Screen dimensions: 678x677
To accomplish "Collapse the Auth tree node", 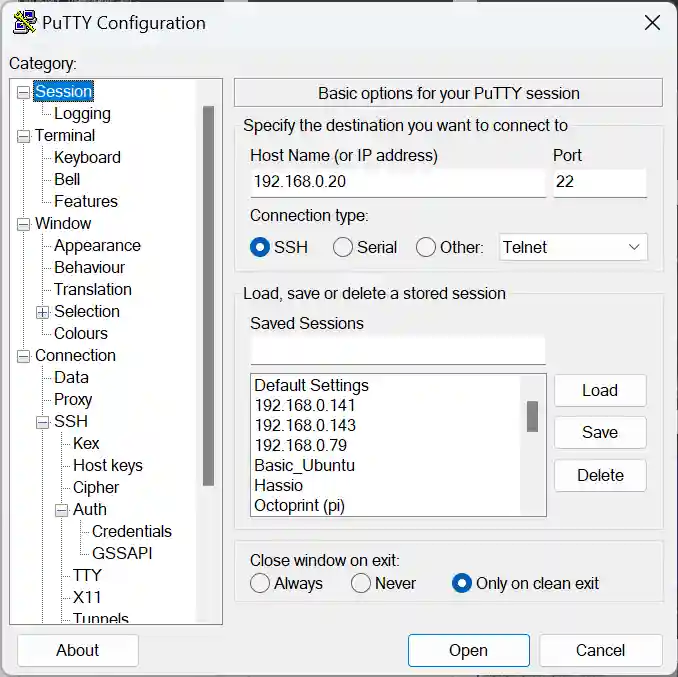I will 61,510.
